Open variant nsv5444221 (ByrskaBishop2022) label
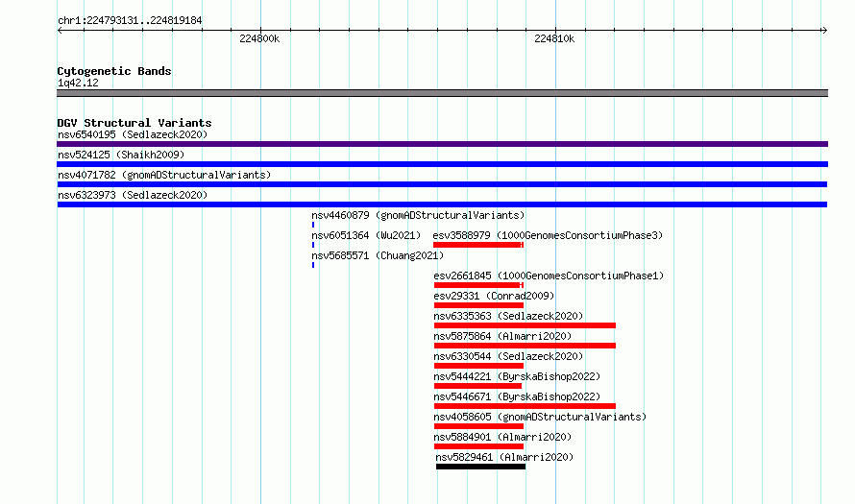This screenshot has height=504, width=855. point(517,376)
